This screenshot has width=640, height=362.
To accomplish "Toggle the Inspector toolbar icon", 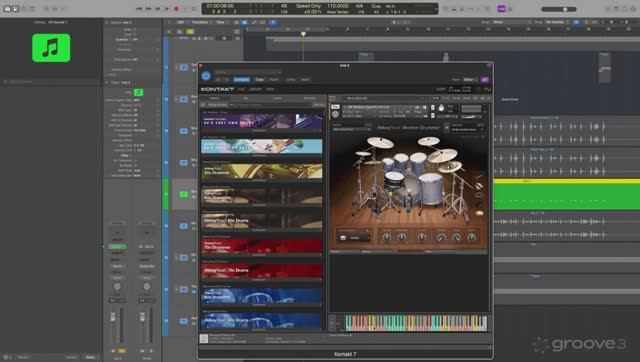I will coord(16,9).
